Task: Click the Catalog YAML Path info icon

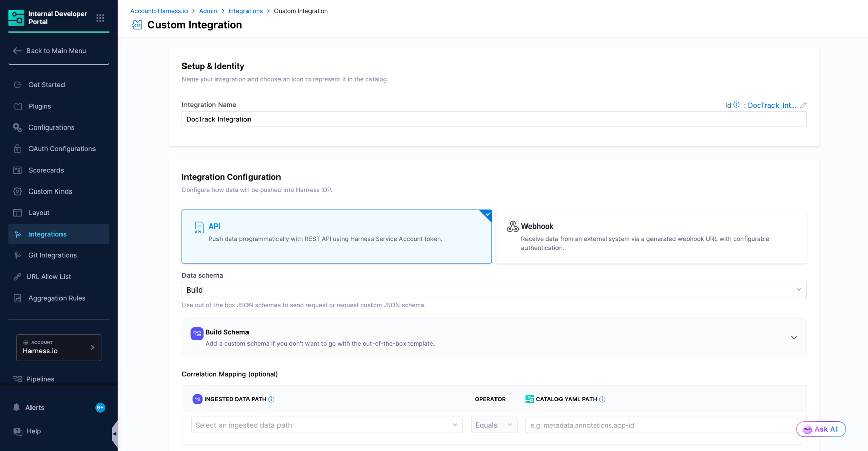Action: tap(602, 399)
